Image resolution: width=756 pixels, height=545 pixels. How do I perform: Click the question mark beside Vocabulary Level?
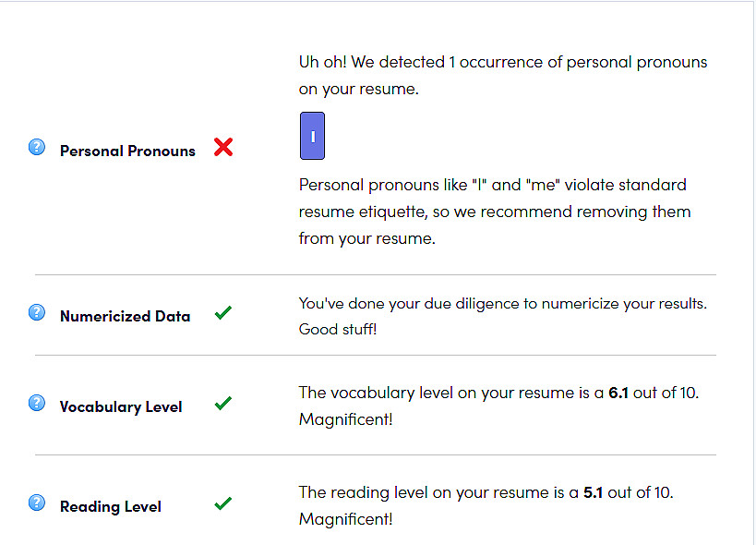tap(37, 403)
